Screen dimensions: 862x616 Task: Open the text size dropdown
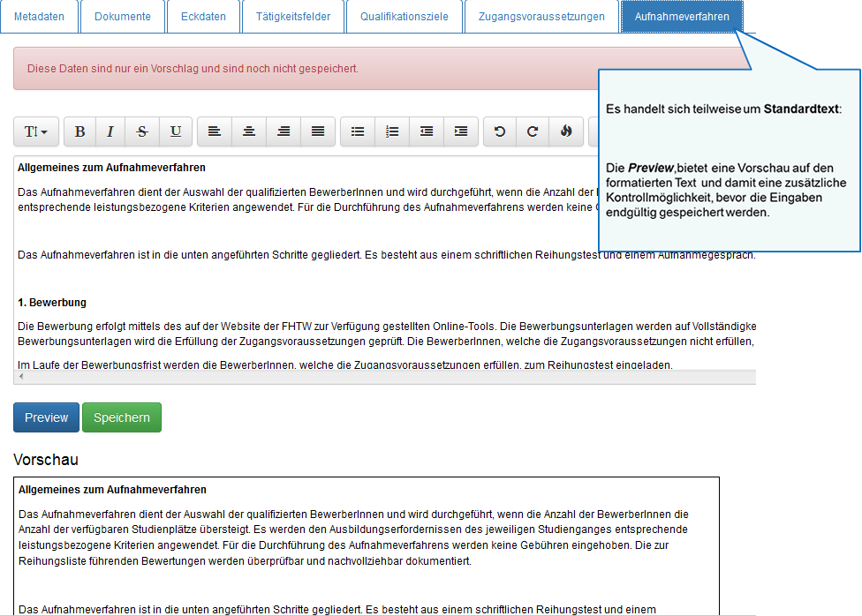click(36, 131)
